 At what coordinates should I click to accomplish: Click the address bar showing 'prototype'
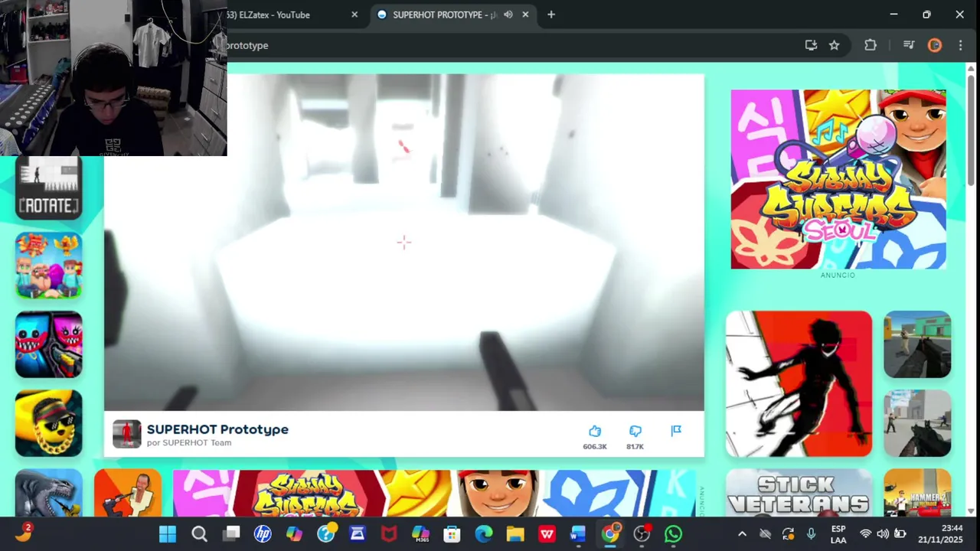coord(505,45)
